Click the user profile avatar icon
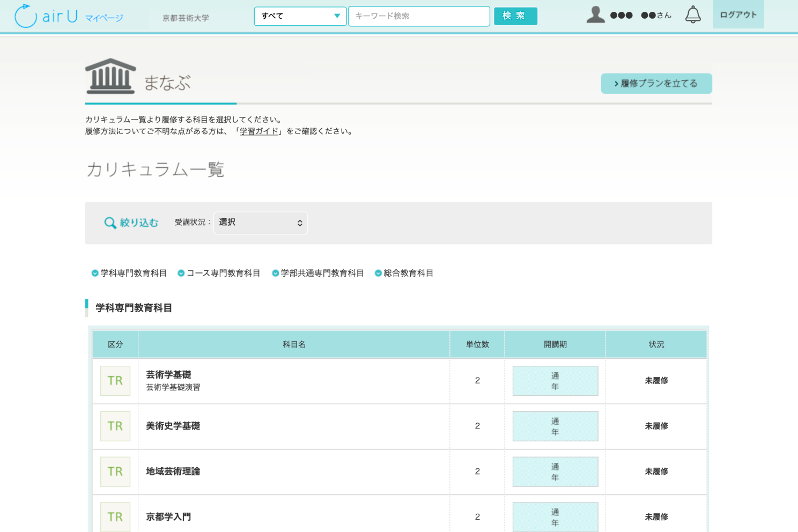This screenshot has height=532, width=798. [595, 14]
